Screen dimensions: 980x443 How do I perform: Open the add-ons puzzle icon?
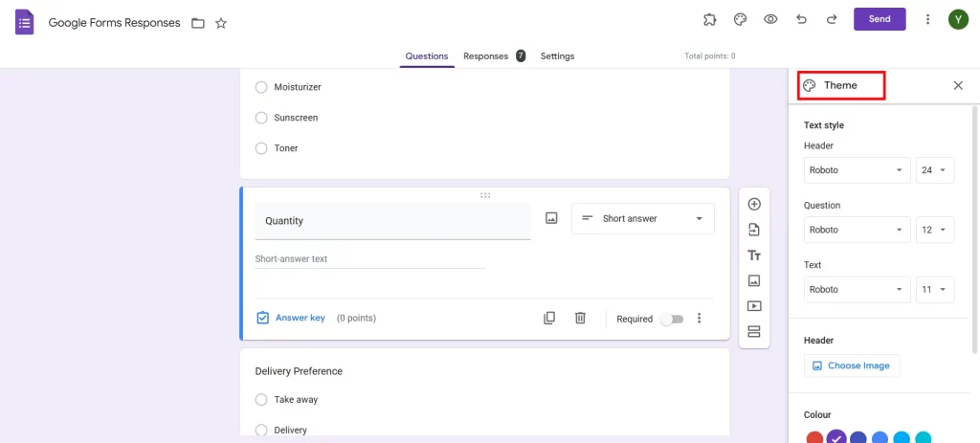(709, 19)
